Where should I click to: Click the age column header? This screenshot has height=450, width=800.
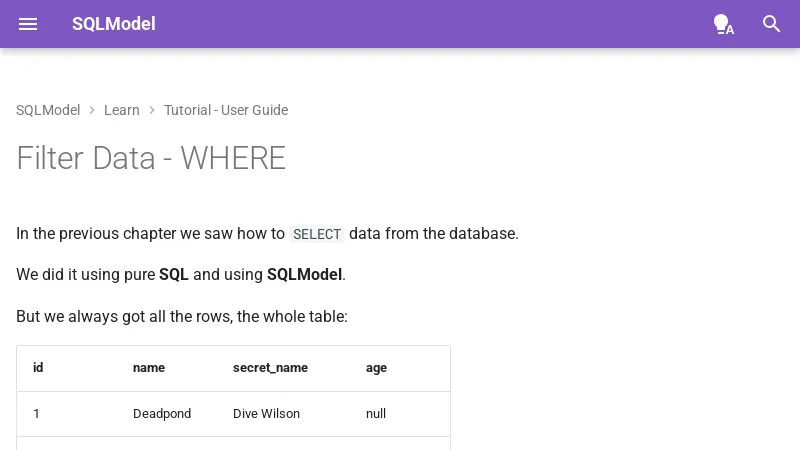click(376, 368)
